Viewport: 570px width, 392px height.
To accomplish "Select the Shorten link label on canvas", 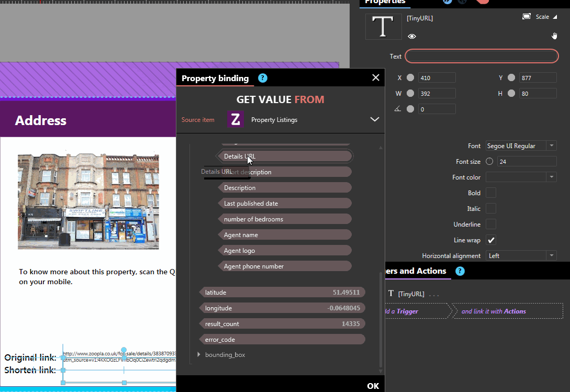I will 30,370.
